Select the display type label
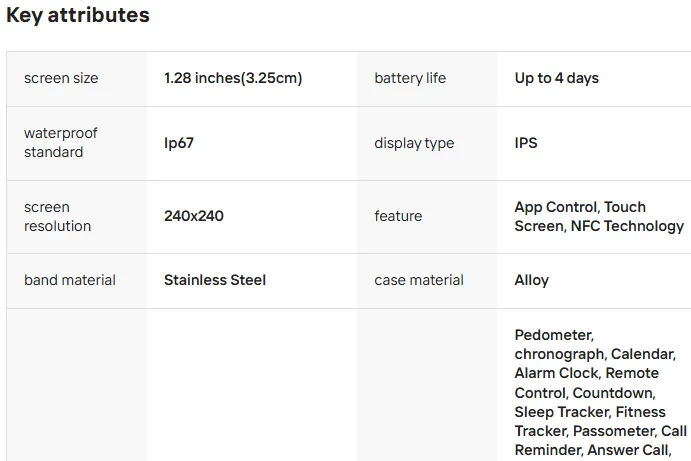Screen dimensions: 691x461 coord(414,143)
